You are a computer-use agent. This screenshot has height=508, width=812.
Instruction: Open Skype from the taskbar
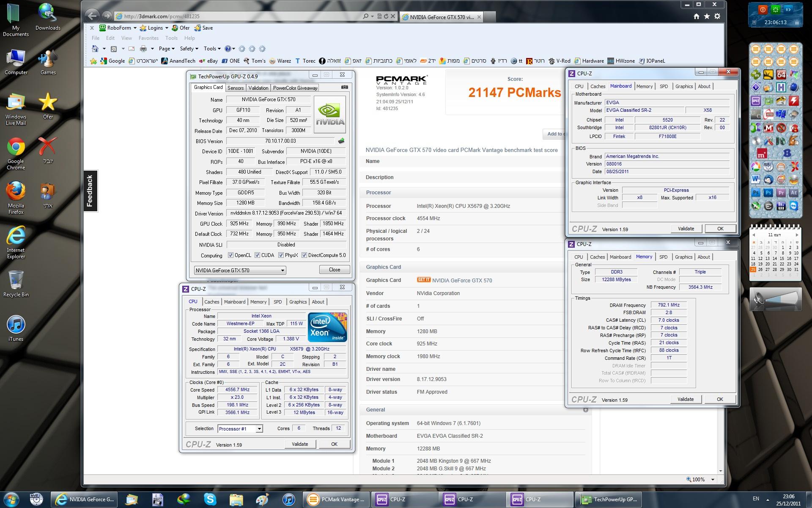coord(210,500)
